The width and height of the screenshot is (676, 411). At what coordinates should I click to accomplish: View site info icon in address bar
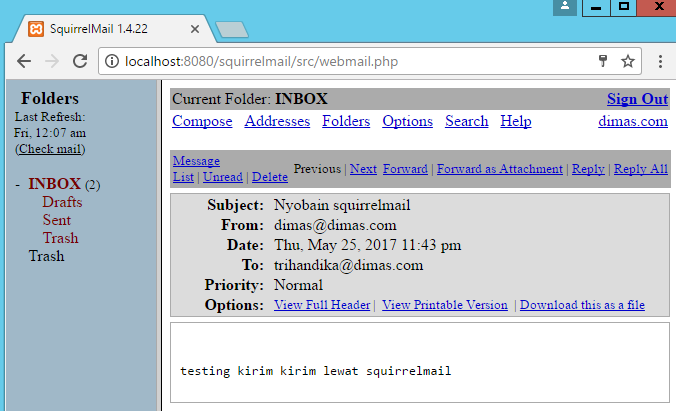coord(112,61)
